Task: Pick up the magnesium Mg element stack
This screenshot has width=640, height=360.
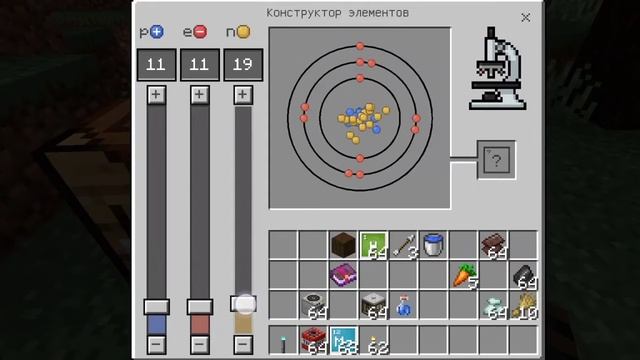Action: tap(343, 340)
